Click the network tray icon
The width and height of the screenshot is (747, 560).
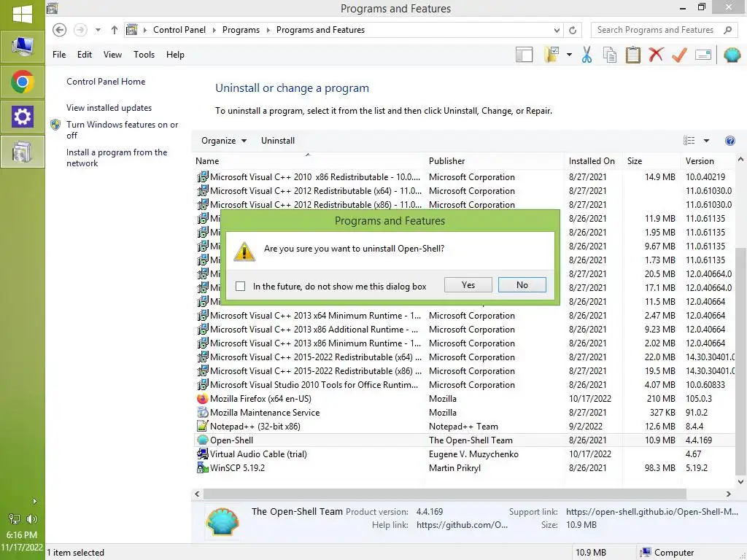tap(15, 519)
